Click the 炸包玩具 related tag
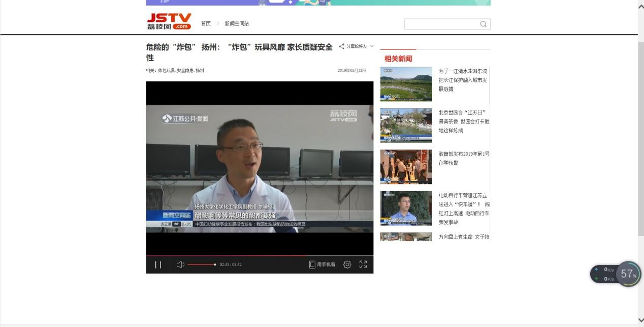Screen dimensions: 644x327 (166, 71)
